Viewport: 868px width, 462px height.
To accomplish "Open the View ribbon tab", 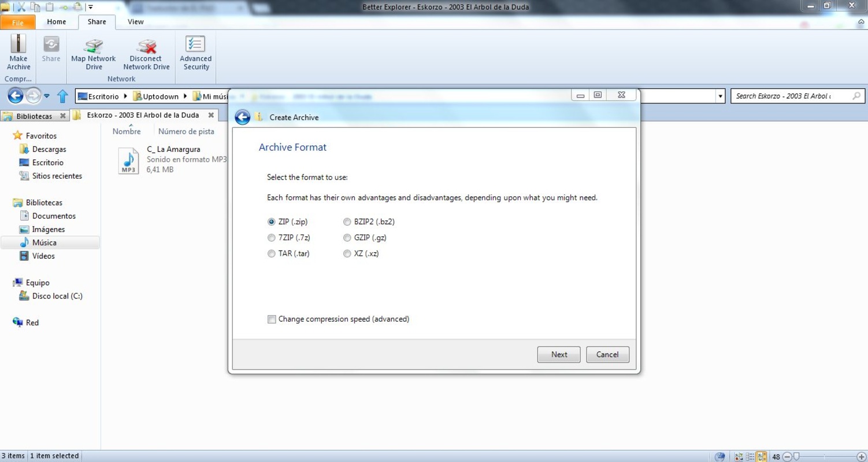I will click(135, 22).
